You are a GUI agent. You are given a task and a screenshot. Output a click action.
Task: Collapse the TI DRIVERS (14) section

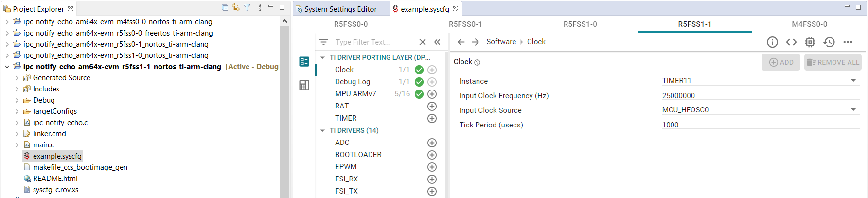(x=322, y=130)
